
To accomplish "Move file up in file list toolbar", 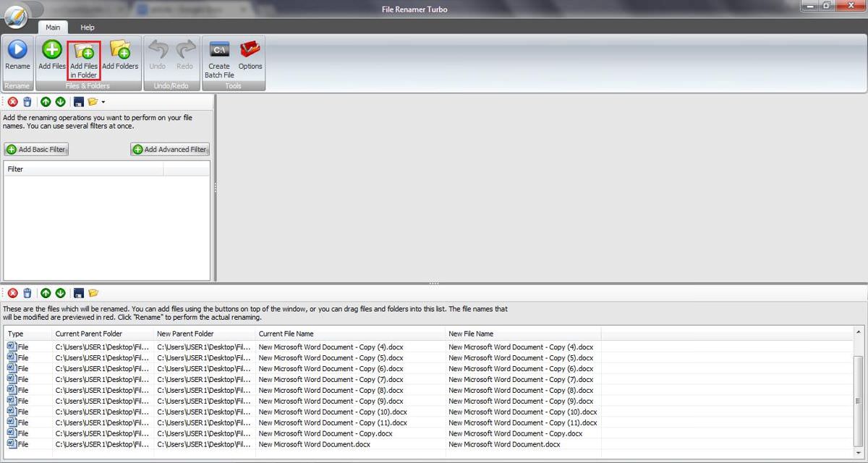I will pos(46,293).
